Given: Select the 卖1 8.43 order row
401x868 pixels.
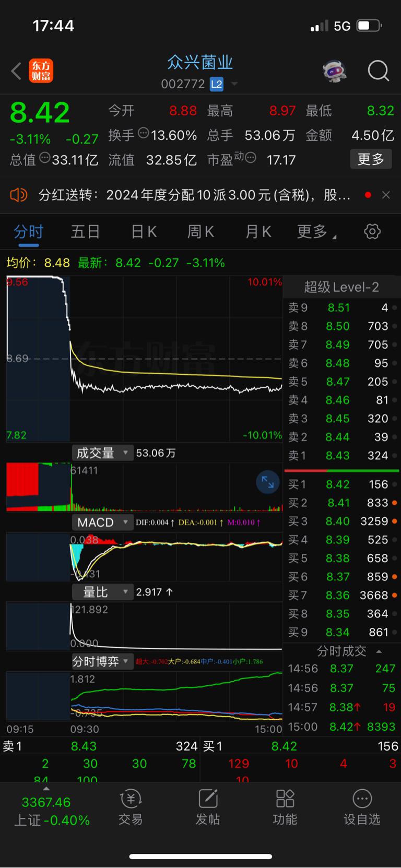Looking at the screenshot, I should coord(342,456).
